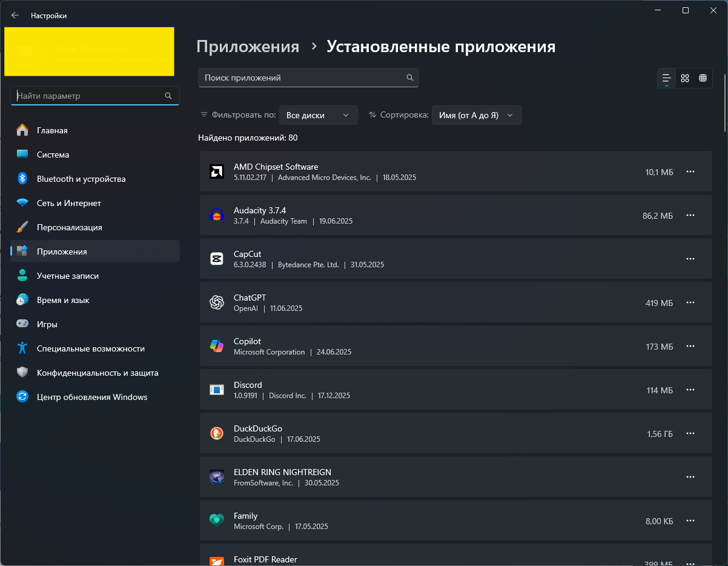The height and width of the screenshot is (566, 728).
Task: Click the AMD Chipset Software icon
Action: [217, 171]
